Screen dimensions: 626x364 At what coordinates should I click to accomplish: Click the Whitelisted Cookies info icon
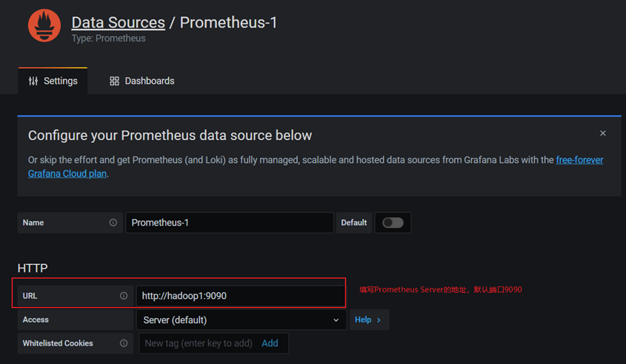coord(124,343)
